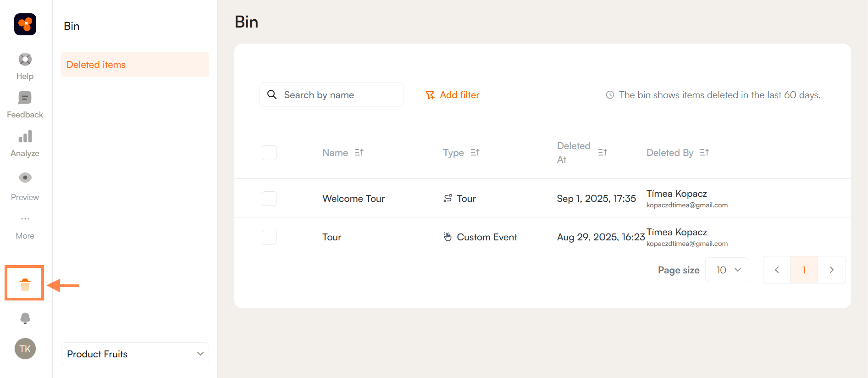Select the Deleted items menu entry
Image resolution: width=868 pixels, height=378 pixels.
(x=135, y=65)
